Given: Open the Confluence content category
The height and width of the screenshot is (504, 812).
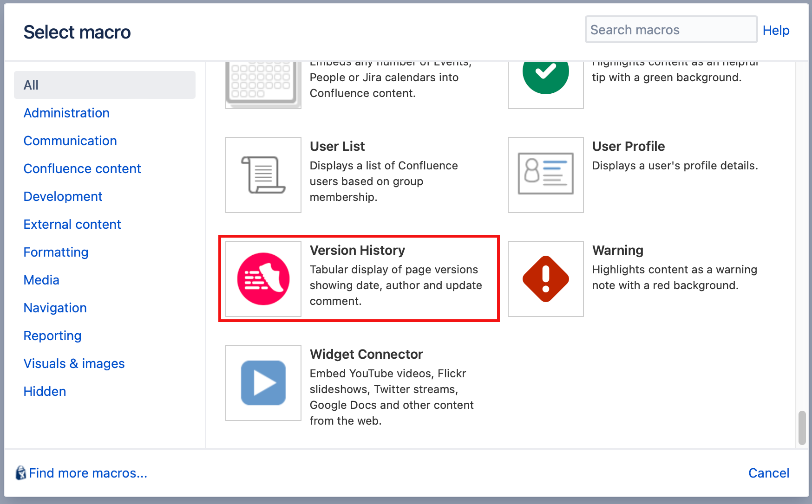Looking at the screenshot, I should (82, 168).
